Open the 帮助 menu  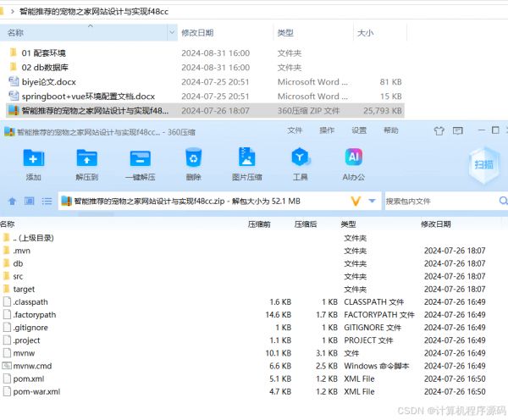coord(391,130)
